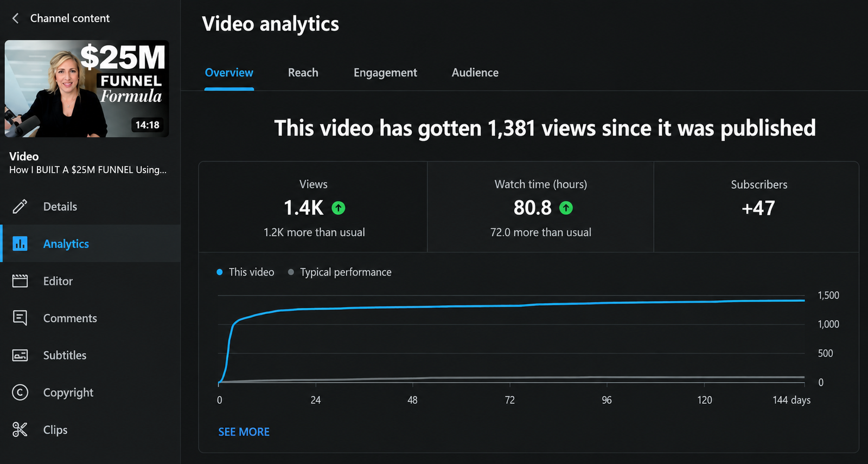Screen dimensions: 868x464
Task: Click green up arrow beside Watch time
Action: (x=566, y=208)
